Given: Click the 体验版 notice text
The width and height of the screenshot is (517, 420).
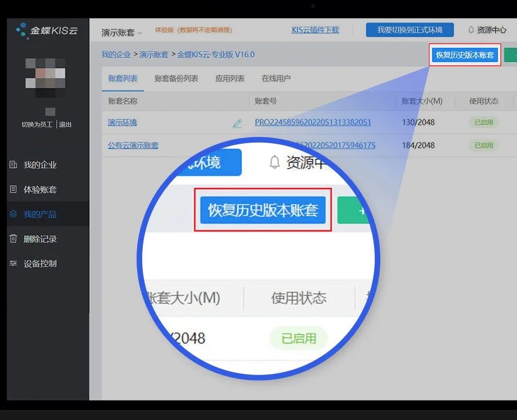Looking at the screenshot, I should 193,30.
